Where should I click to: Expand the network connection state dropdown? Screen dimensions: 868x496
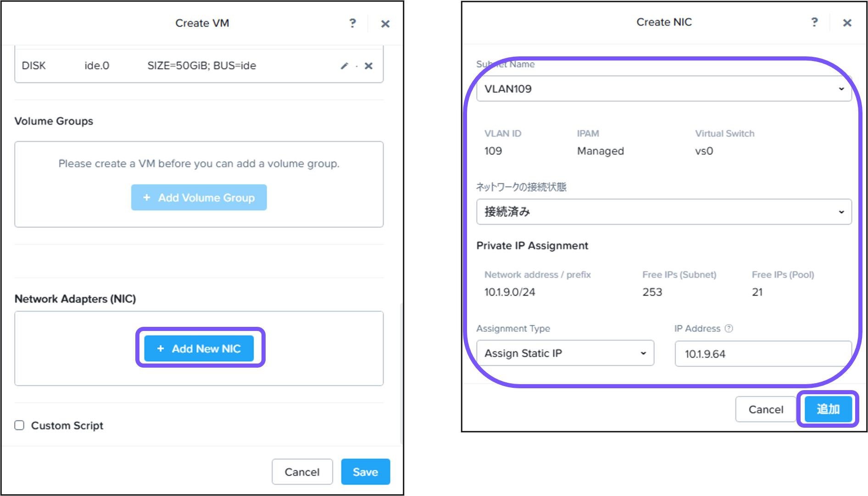click(664, 212)
